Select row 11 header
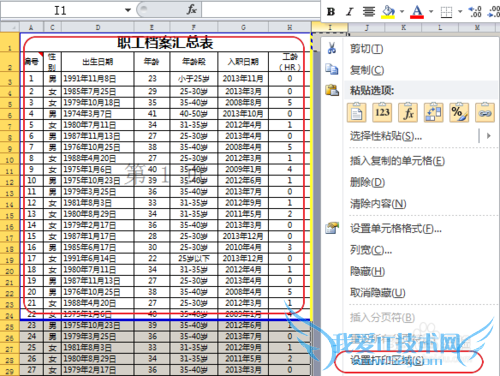The width and height of the screenshot is (500, 376). coord(10,171)
